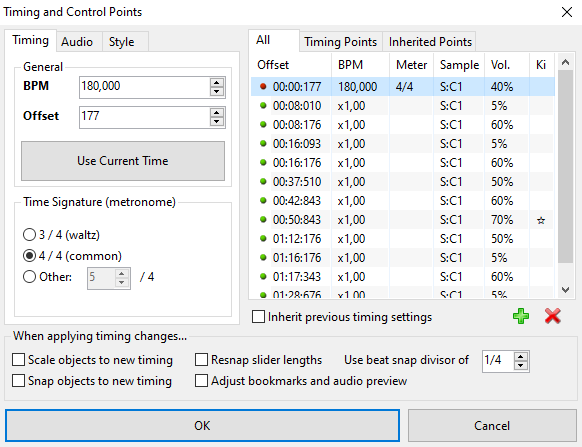This screenshot has width=582, height=447.
Task: Confirm with the OK button
Action: (x=202, y=425)
